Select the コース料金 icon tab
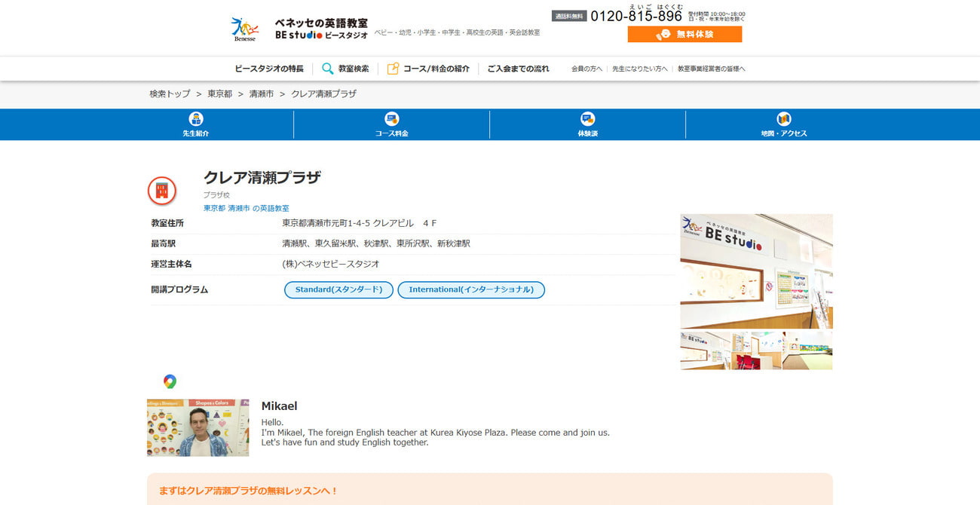Viewport: 980px width, 505px height. pos(392,119)
